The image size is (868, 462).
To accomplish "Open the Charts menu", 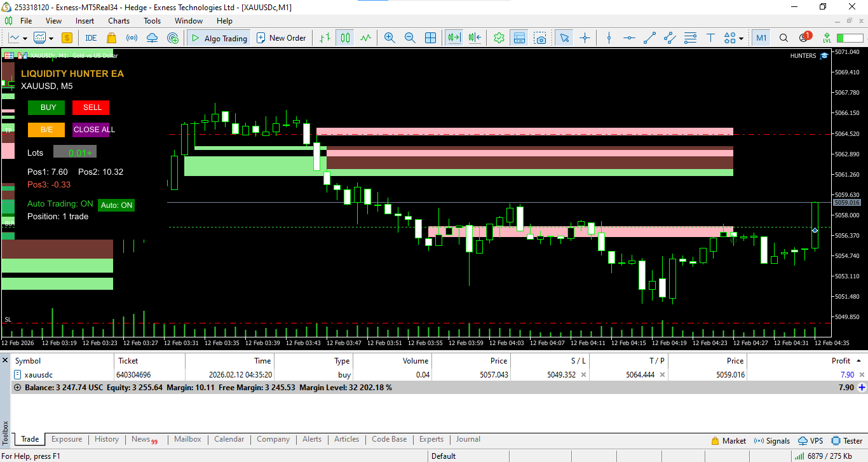I will 119,21.
